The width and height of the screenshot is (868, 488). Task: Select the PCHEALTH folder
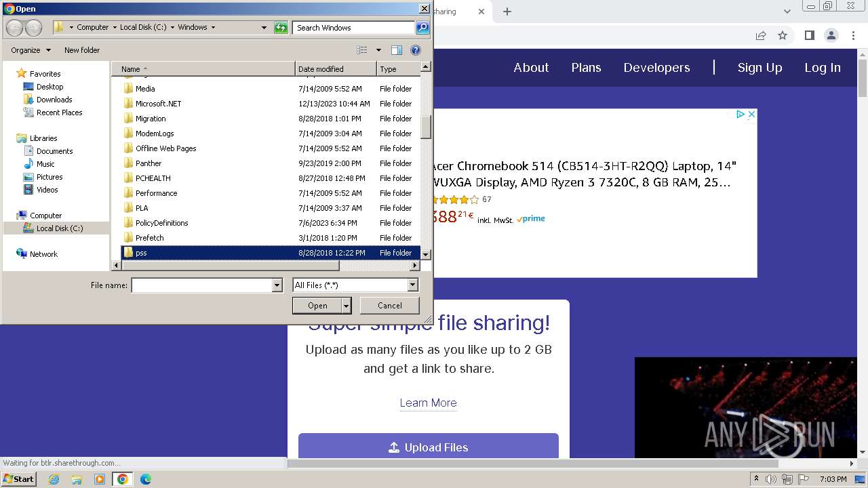pyautogui.click(x=270, y=178)
